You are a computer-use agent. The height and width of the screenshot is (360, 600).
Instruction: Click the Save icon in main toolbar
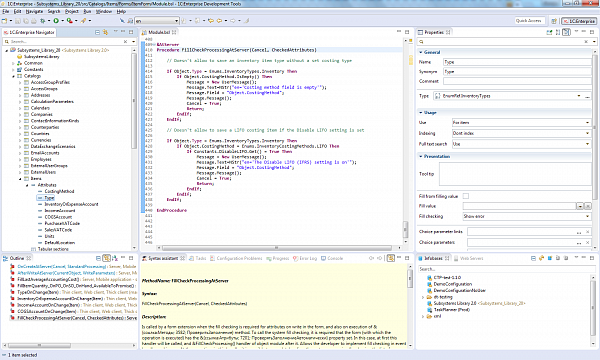pyautogui.click(x=18, y=21)
